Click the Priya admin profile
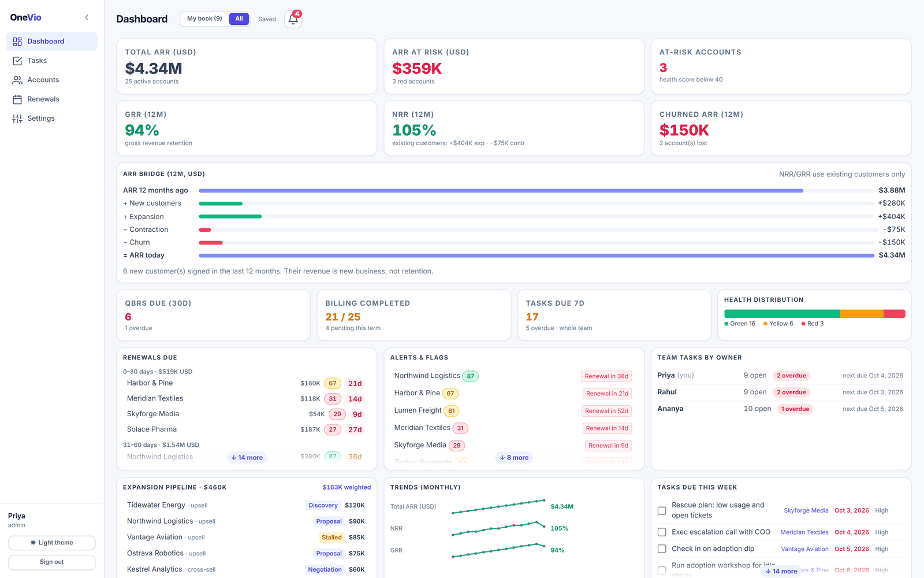This screenshot has width=924, height=578. 17,520
